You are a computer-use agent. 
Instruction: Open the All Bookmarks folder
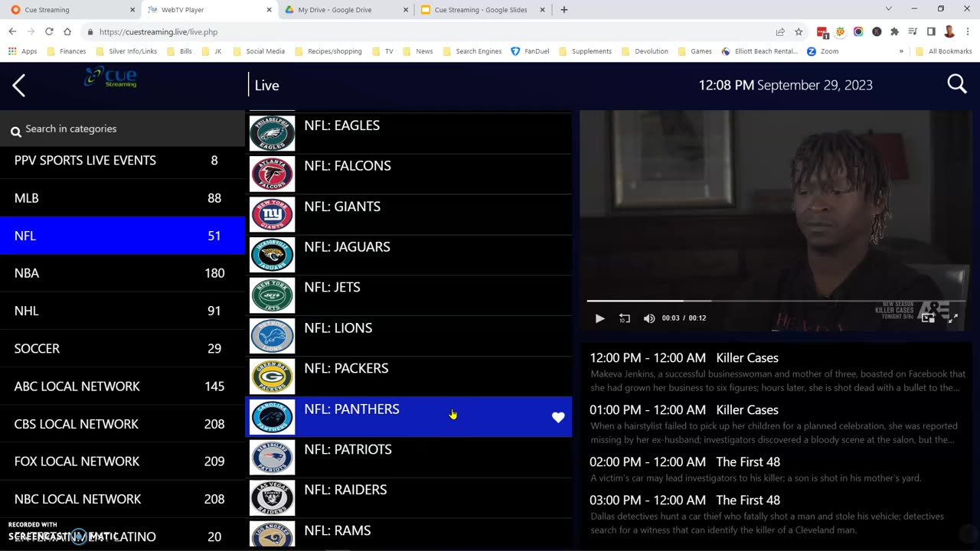(x=943, y=51)
